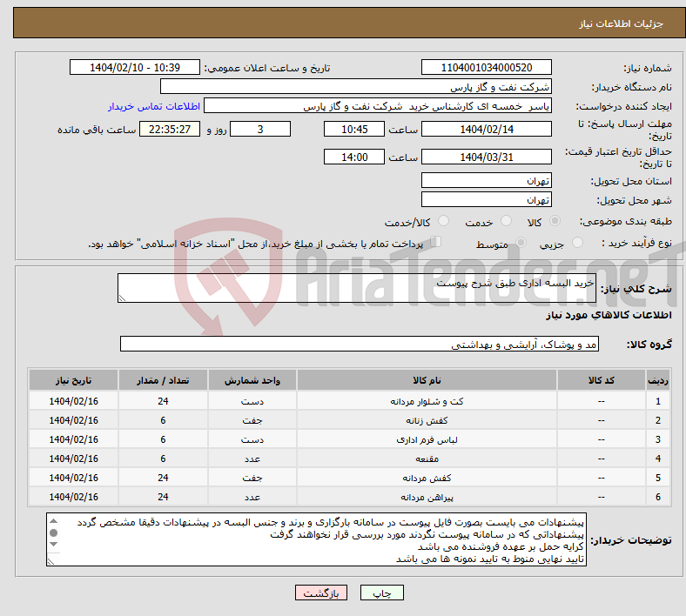Click the response deadline date 1404/02/14
This screenshot has height=616, width=686.
pos(486,129)
